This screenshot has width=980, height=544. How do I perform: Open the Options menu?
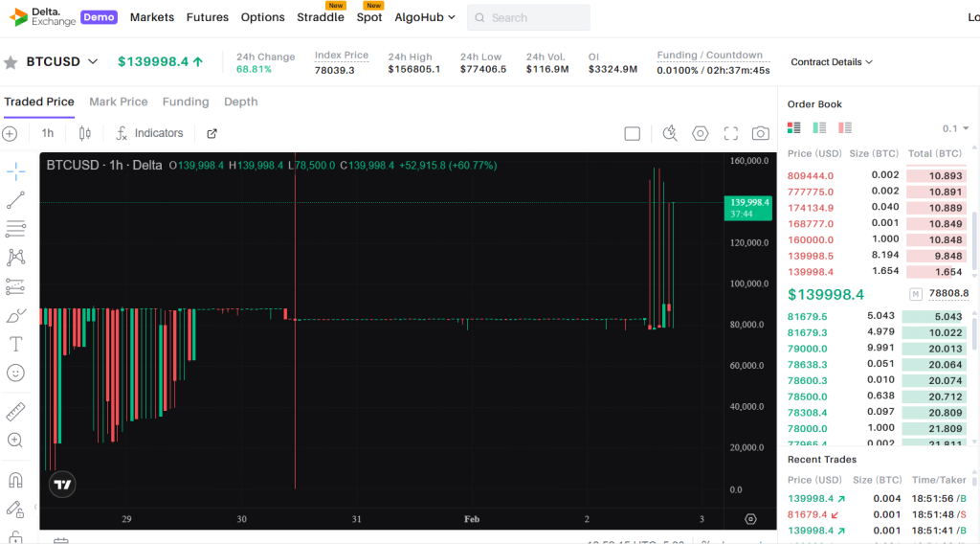[262, 17]
